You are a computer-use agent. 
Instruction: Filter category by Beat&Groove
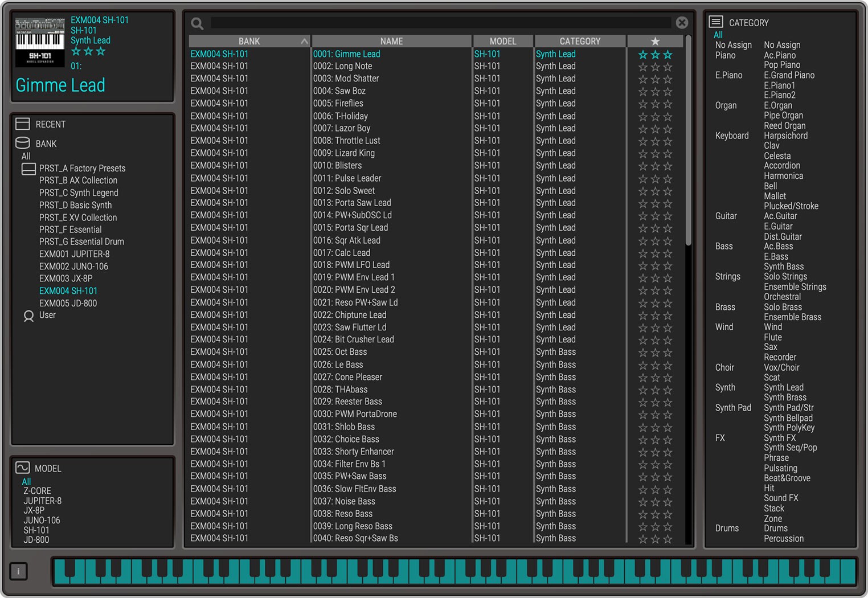click(x=787, y=478)
